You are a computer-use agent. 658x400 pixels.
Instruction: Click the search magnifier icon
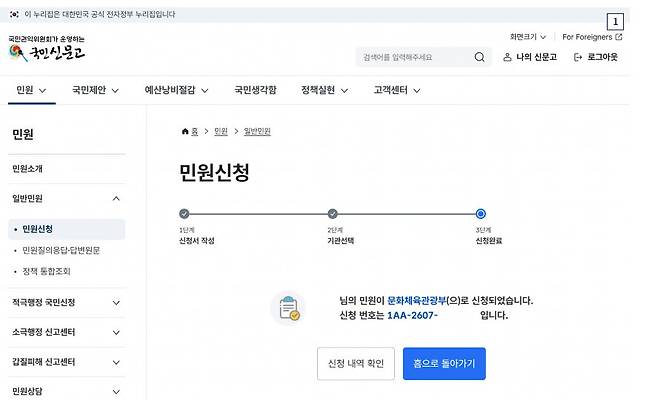click(479, 57)
